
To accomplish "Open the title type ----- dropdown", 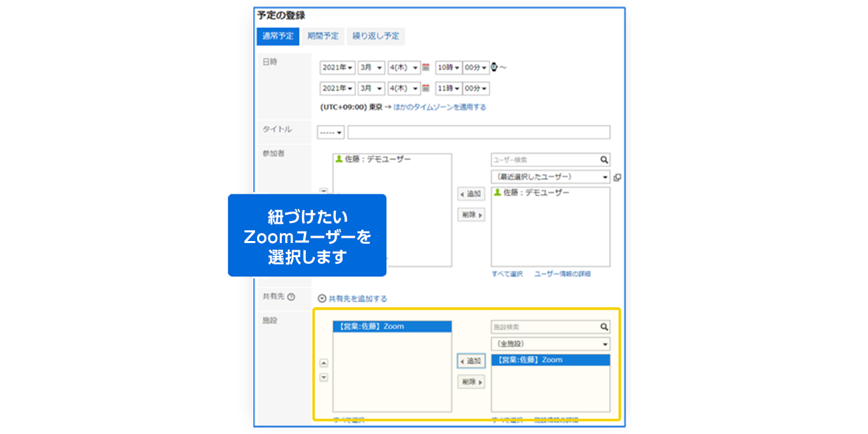I will coord(331,132).
